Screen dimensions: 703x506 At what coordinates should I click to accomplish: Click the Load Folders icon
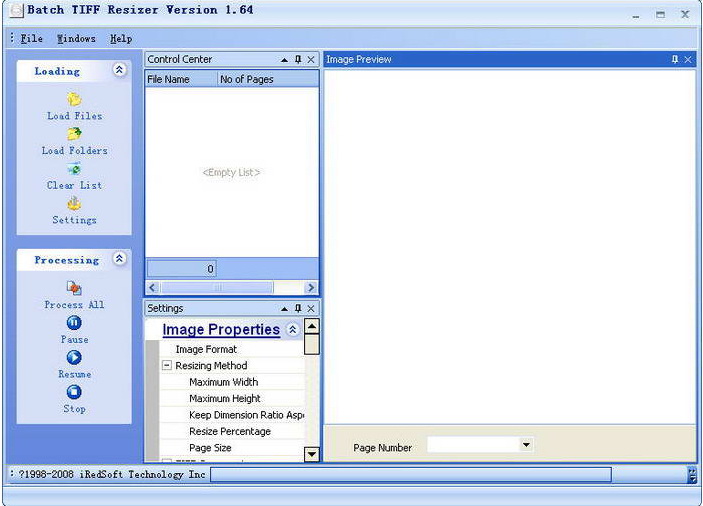point(74,134)
